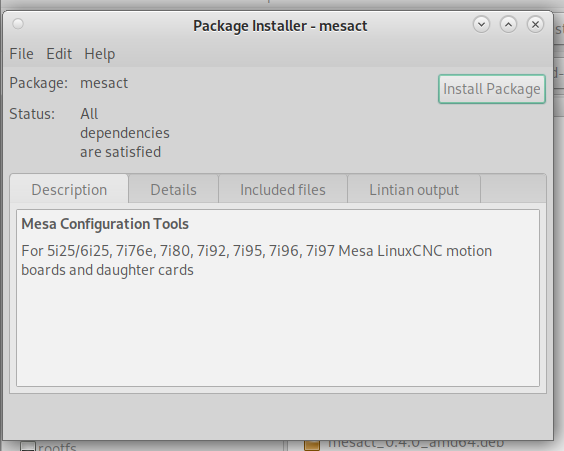Image resolution: width=564 pixels, height=451 pixels.
Task: Click the window title 'Package Installer - mesact'
Action: coord(280,26)
